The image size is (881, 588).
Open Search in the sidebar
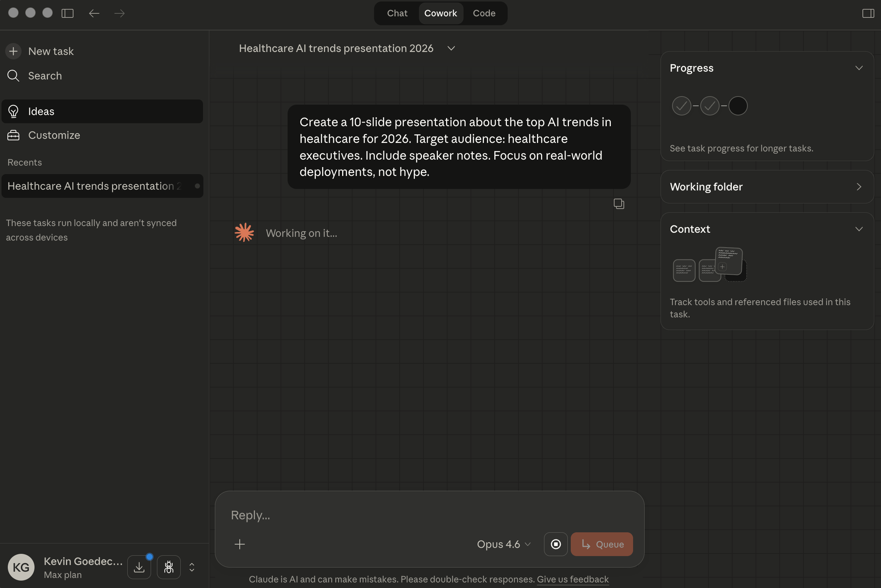[x=45, y=75]
